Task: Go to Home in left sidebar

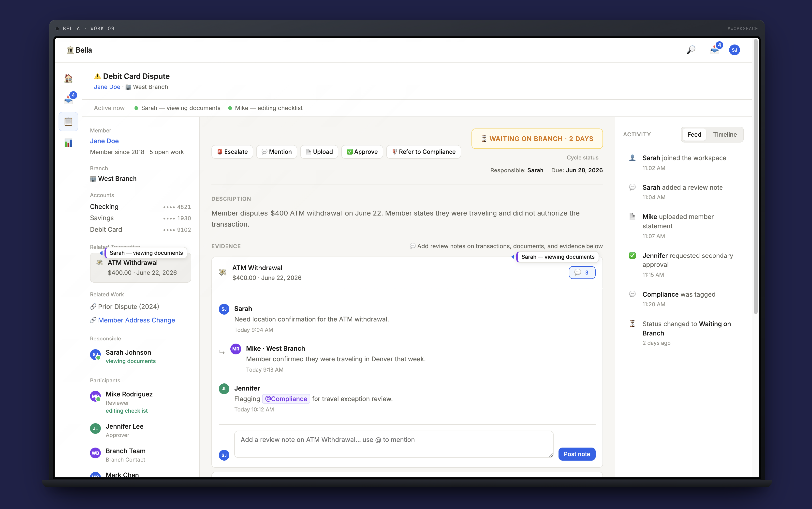Action: (68, 78)
